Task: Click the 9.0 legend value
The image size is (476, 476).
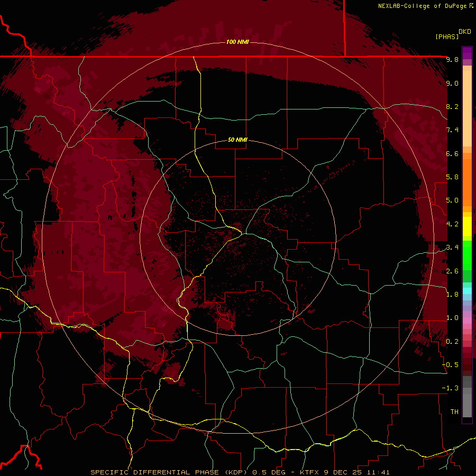Action: [452, 83]
